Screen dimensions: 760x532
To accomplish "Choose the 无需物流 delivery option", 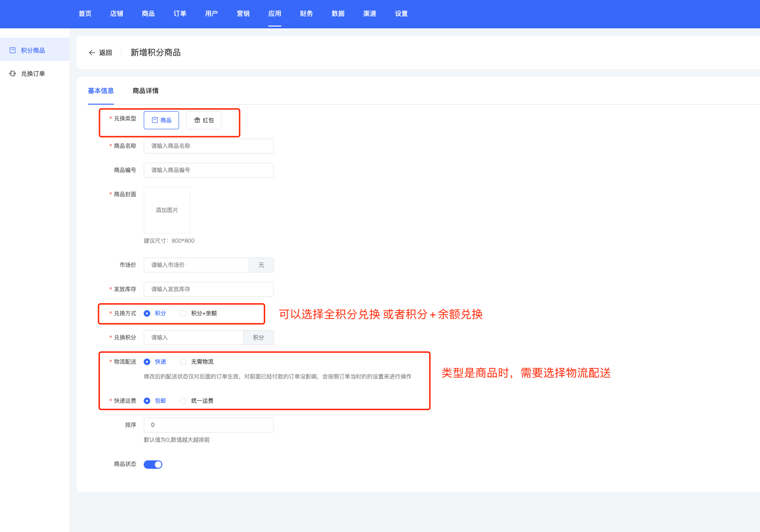I will [x=183, y=362].
